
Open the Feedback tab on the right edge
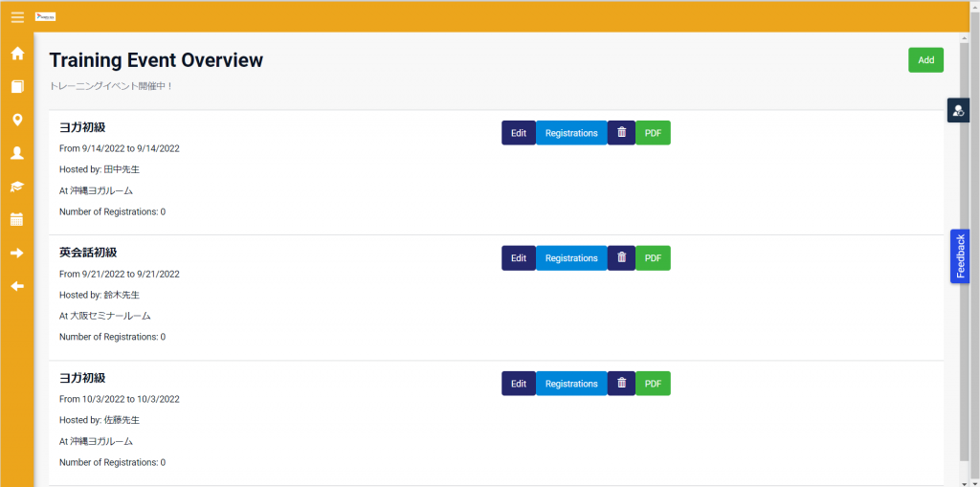click(960, 256)
